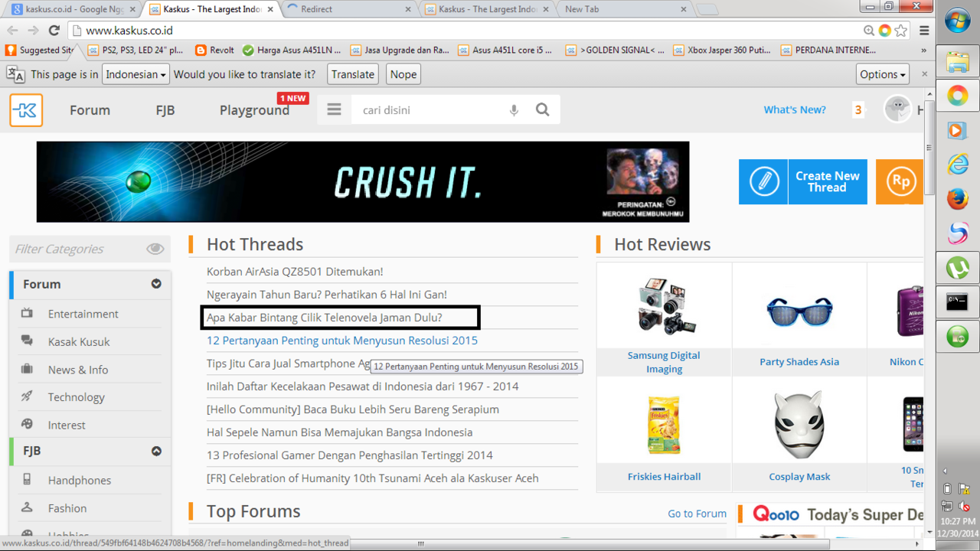The width and height of the screenshot is (980, 551).
Task: Click the Handphones phone icon
Action: coord(27,480)
